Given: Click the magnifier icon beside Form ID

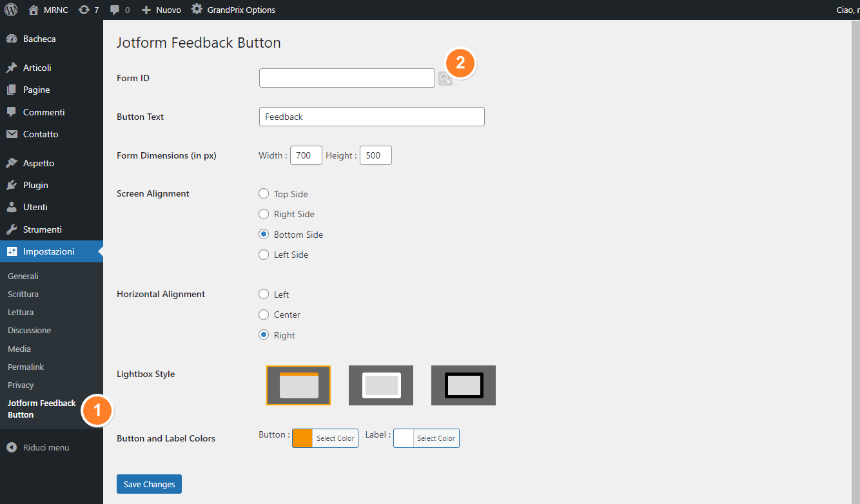Looking at the screenshot, I should [445, 79].
